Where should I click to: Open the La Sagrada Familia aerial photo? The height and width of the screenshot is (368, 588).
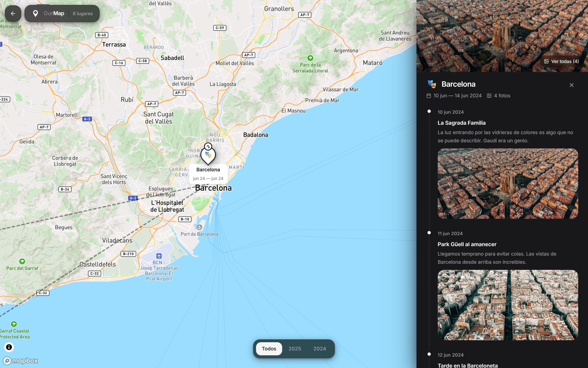(508, 184)
